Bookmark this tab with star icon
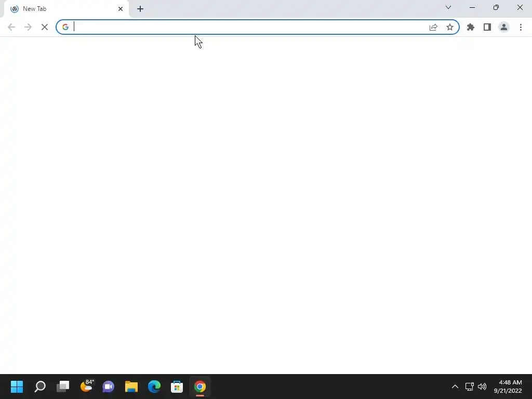Image resolution: width=532 pixels, height=399 pixels. click(x=450, y=27)
